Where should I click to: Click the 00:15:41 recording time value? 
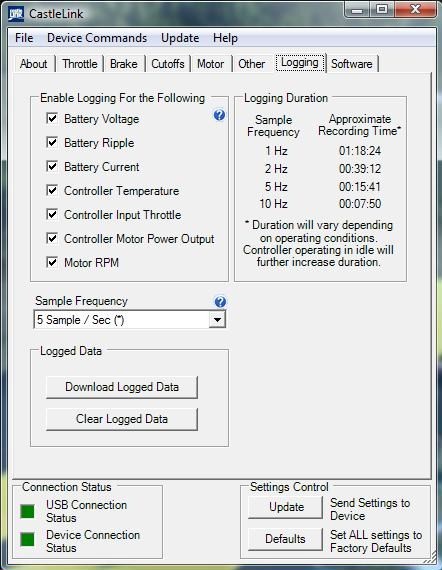tap(360, 186)
